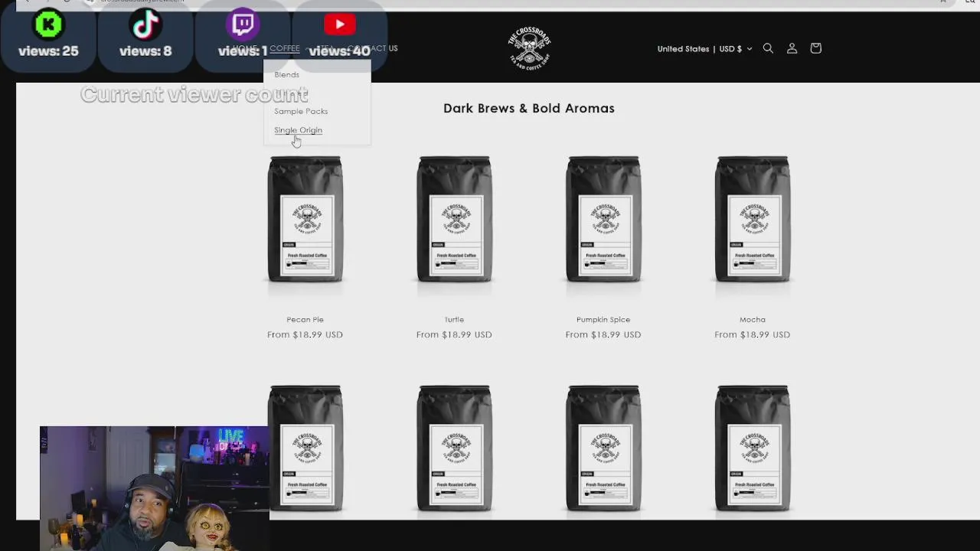Open the search magnifier icon
This screenshot has width=980, height=551.
[768, 48]
